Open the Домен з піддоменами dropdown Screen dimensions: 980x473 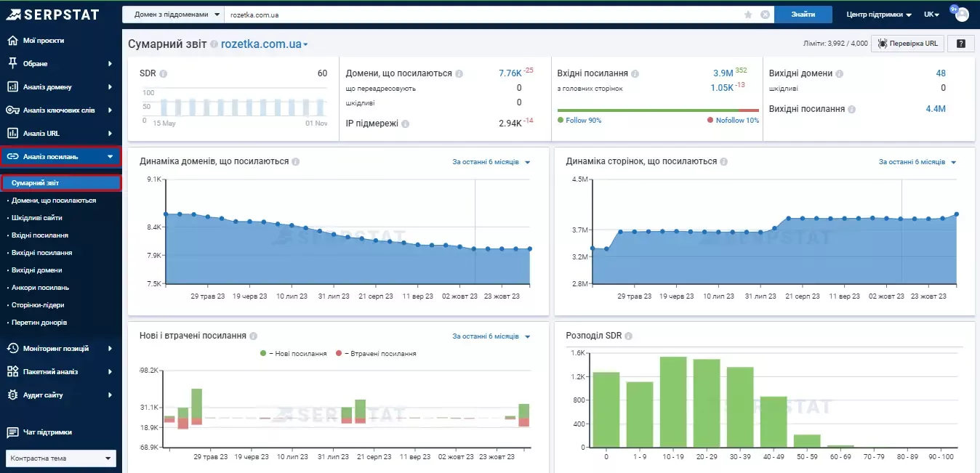(x=174, y=15)
